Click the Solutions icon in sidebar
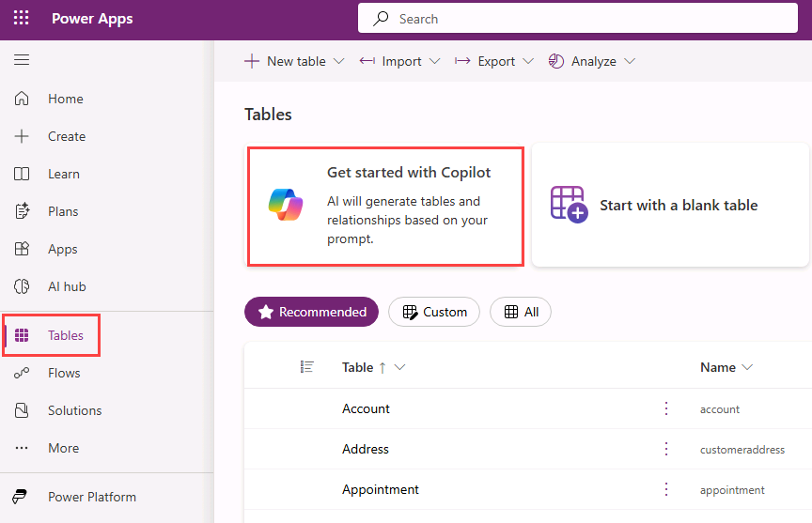812x523 pixels. click(22, 410)
